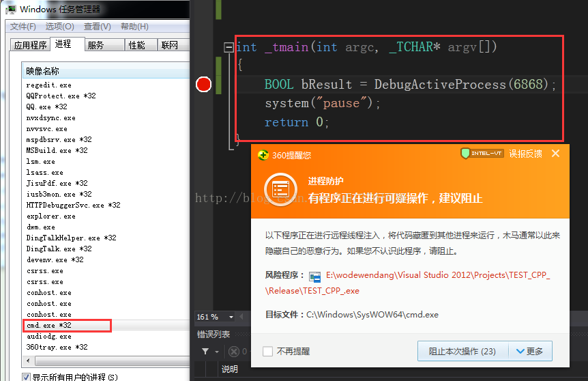Click the INTEL-VT shield badge
The image size is (588, 381).
pyautogui.click(x=482, y=153)
